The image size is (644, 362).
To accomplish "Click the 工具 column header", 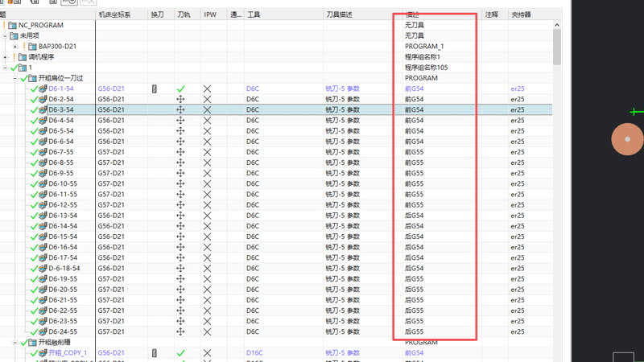I will 283,14.
